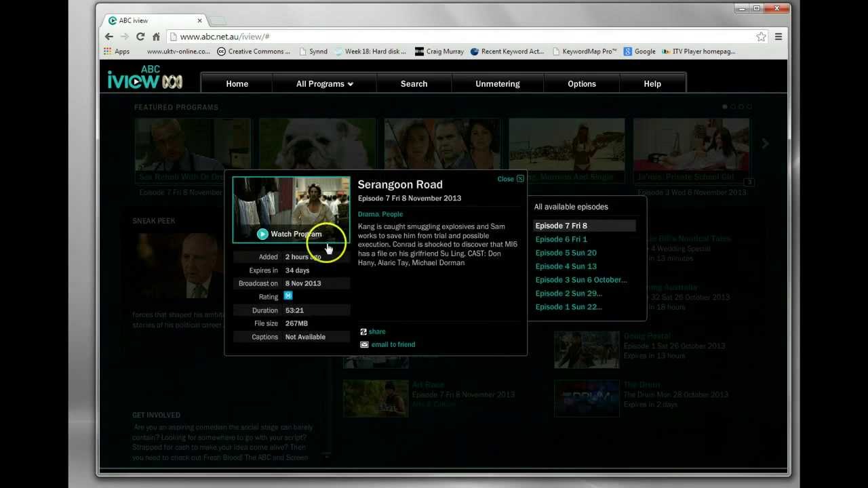Maximize the Chrome window

click(x=757, y=8)
